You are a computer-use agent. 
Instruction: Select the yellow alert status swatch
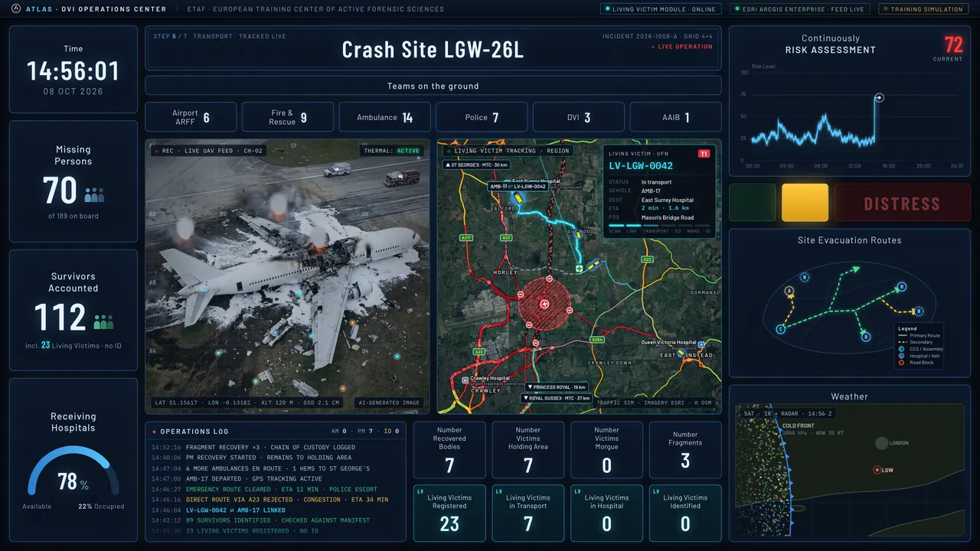pyautogui.click(x=805, y=204)
